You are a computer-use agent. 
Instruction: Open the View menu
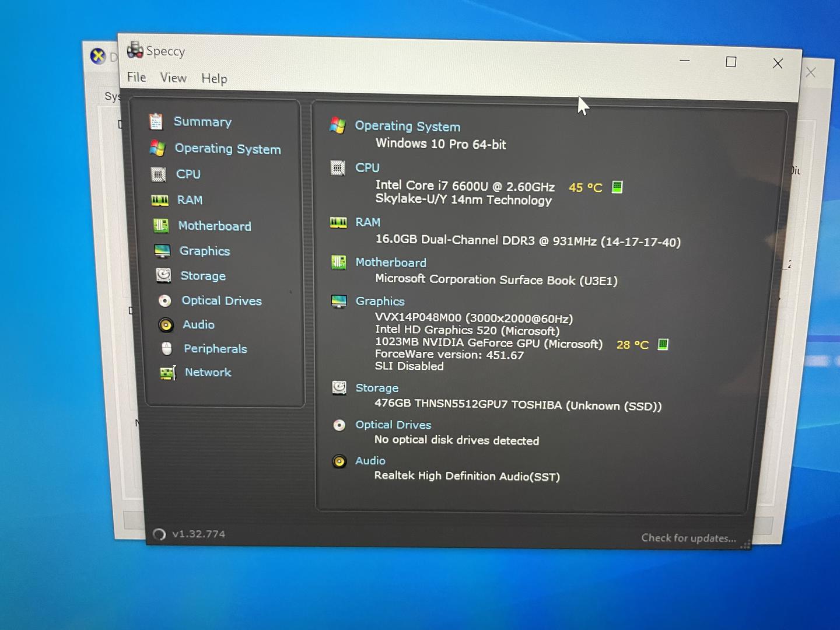pos(173,78)
